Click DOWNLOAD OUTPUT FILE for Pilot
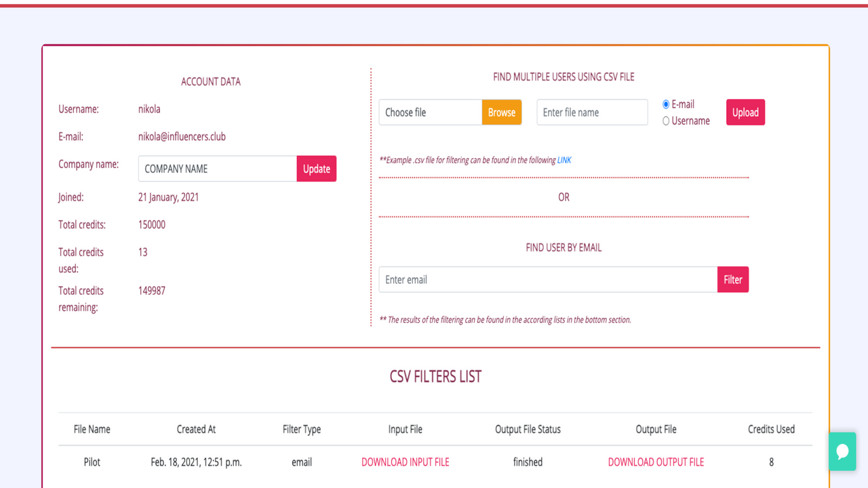Viewport: 868px width, 488px height. pyautogui.click(x=656, y=462)
